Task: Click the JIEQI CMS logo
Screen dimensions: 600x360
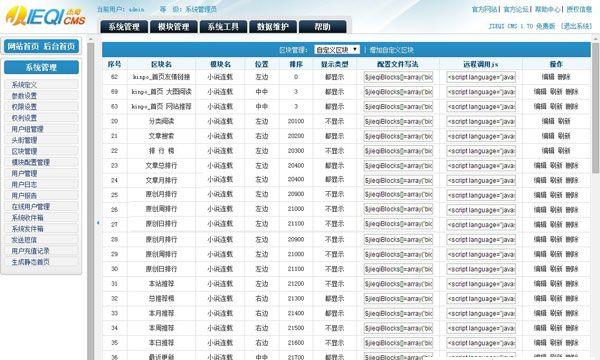Action: [x=45, y=16]
